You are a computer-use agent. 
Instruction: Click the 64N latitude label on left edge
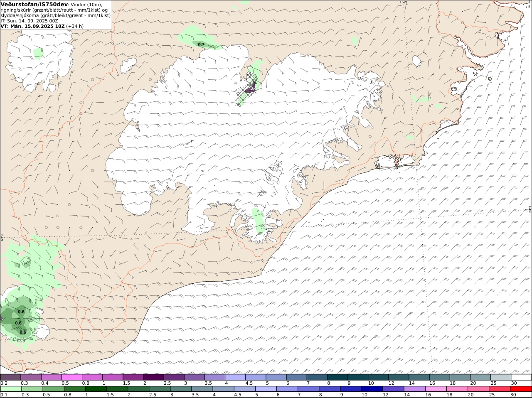2,237
